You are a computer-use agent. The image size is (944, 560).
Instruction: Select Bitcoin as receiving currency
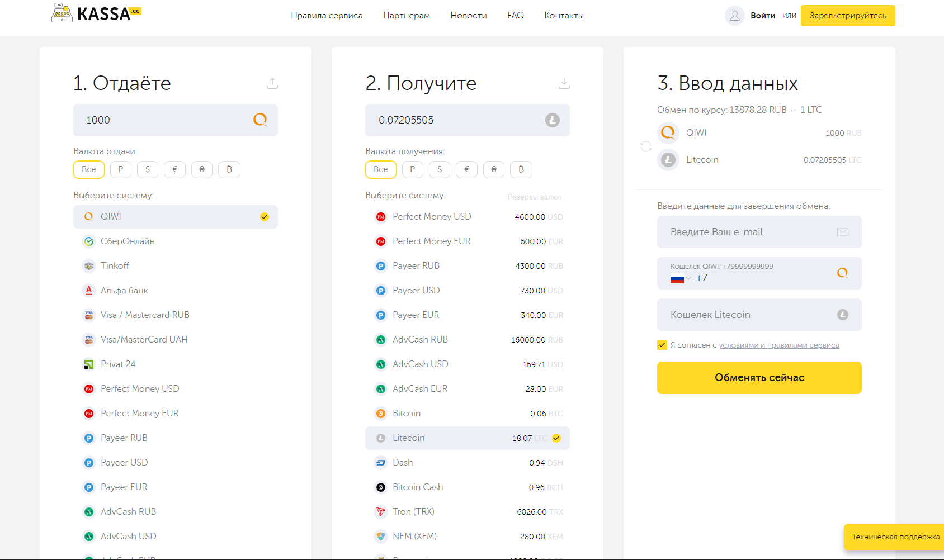pos(468,414)
